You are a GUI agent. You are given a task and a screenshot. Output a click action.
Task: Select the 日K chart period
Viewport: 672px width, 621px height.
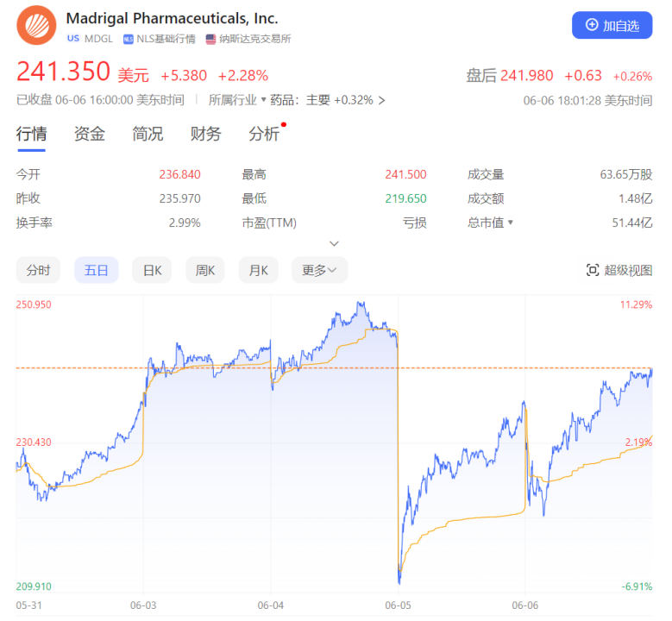(x=152, y=270)
